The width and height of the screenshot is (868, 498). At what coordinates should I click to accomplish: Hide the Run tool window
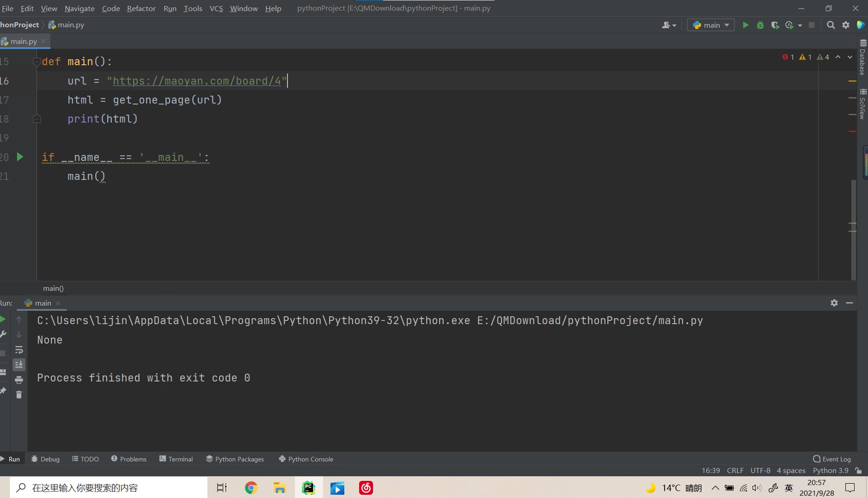point(850,303)
